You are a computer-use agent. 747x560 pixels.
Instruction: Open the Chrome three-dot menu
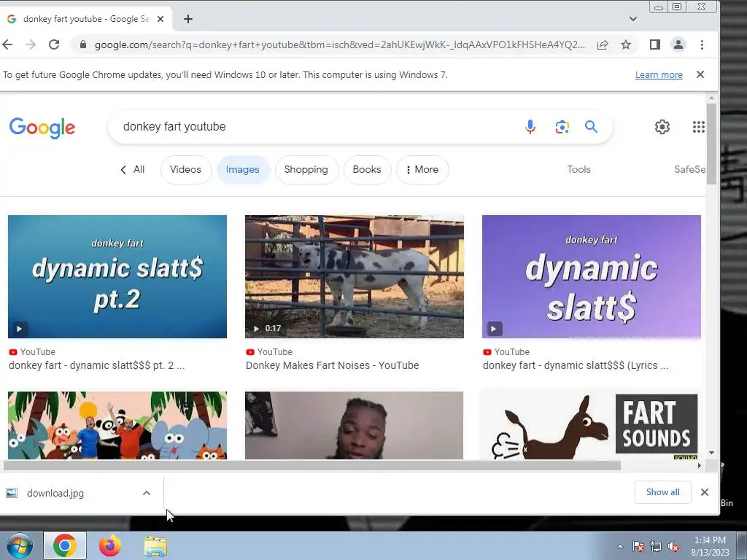(702, 44)
